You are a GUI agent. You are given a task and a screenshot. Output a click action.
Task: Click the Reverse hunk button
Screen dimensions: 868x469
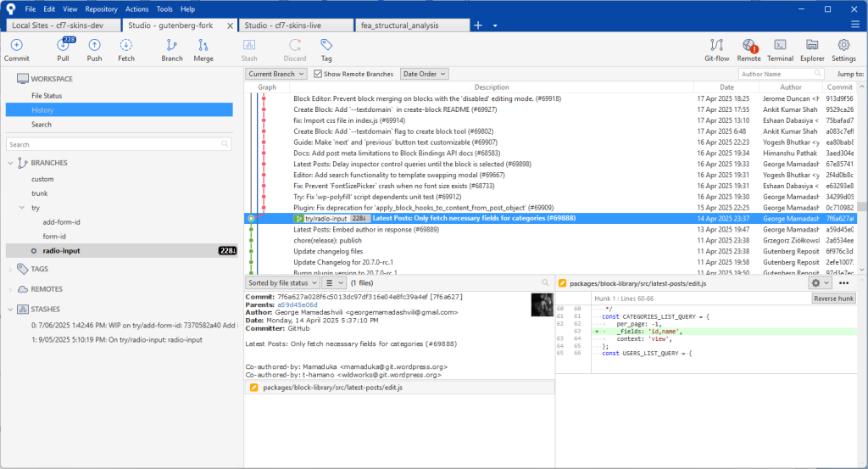(832, 299)
